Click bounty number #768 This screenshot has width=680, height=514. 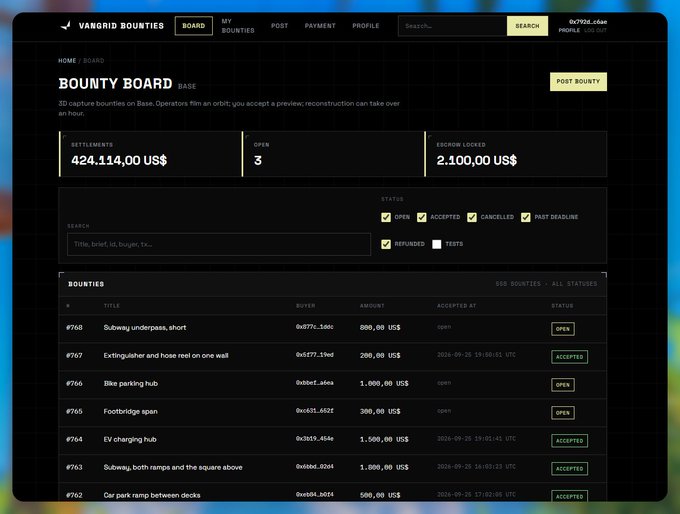tap(74, 327)
